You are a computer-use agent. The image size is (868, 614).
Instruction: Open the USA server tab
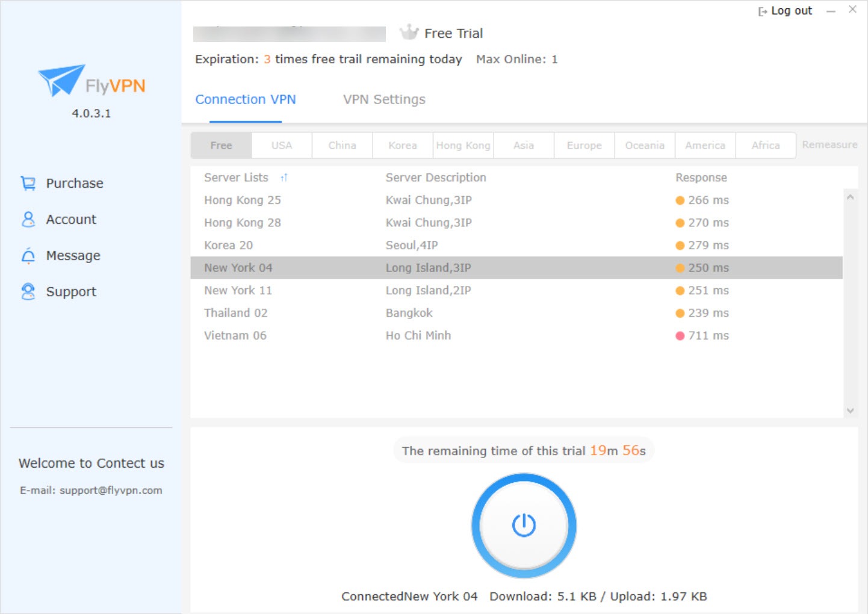(282, 146)
